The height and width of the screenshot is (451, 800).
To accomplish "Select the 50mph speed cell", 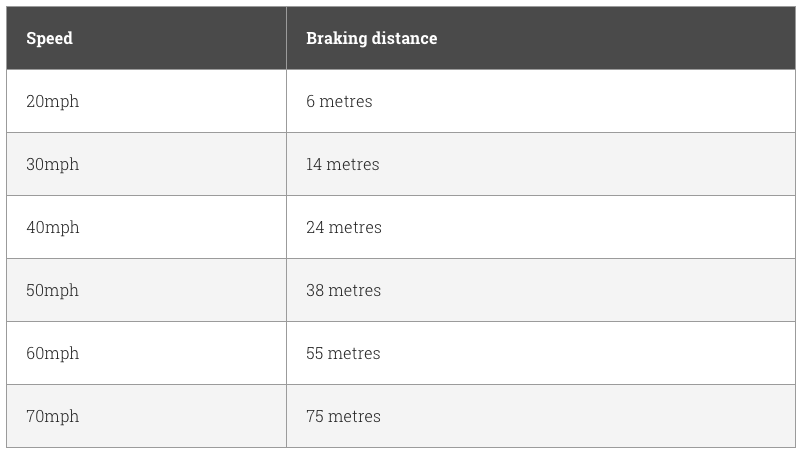I will coord(52,290).
